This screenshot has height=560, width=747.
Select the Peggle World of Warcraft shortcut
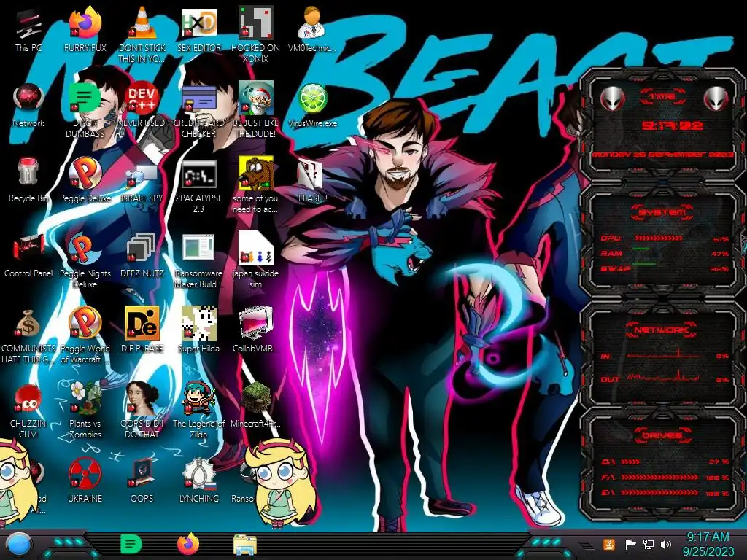85,336
